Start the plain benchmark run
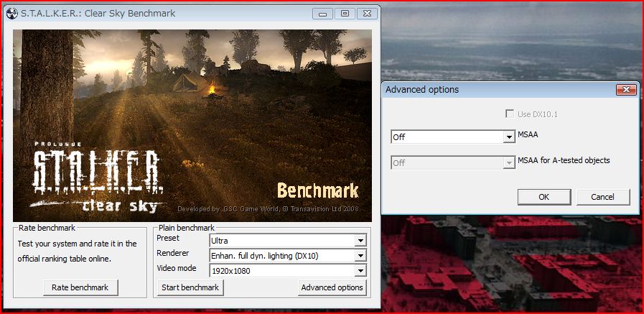The image size is (644, 314). coord(190,287)
